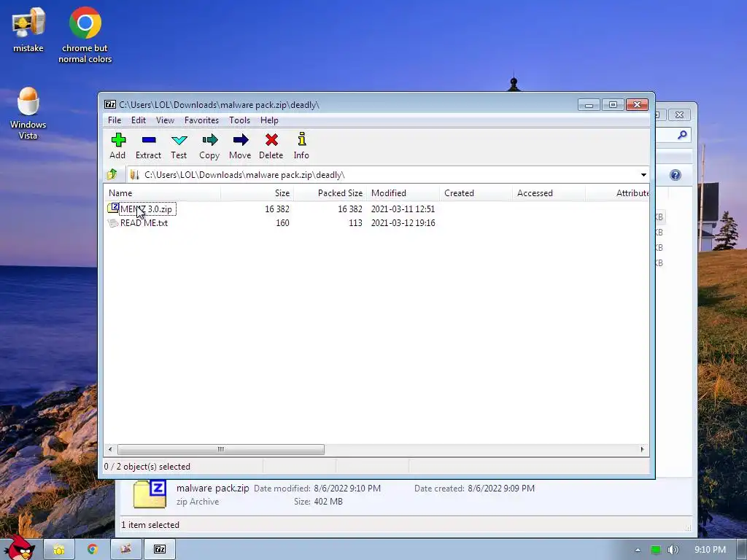The image size is (747, 560).
Task: Click the scrollbar left arrow
Action: coord(110,449)
